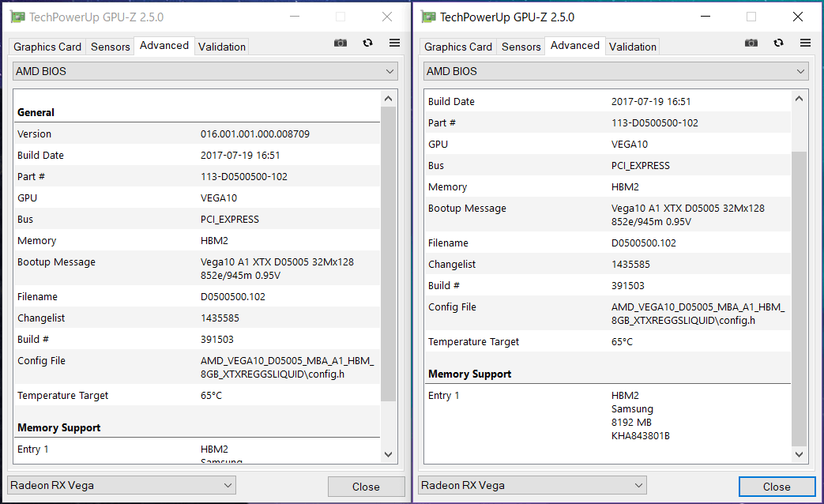
Task: Click Close button in right window
Action: pyautogui.click(x=777, y=487)
